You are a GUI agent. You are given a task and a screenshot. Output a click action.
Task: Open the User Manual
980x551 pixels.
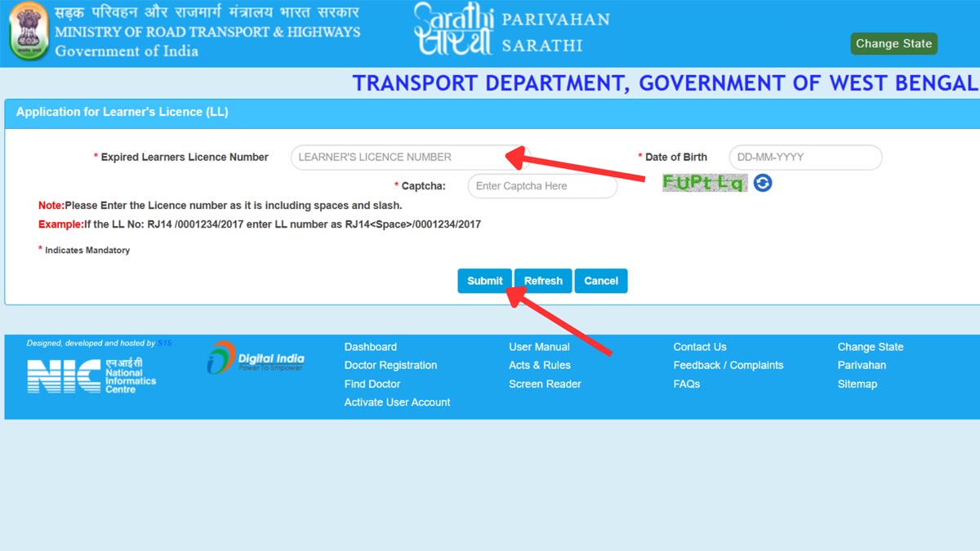(x=538, y=346)
